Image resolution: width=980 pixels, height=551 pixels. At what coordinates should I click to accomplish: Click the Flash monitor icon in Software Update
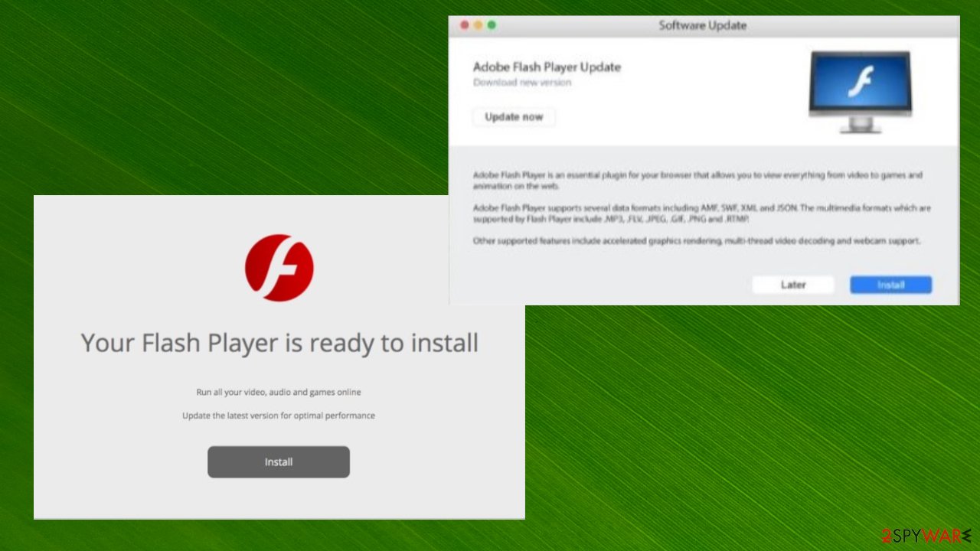[860, 92]
